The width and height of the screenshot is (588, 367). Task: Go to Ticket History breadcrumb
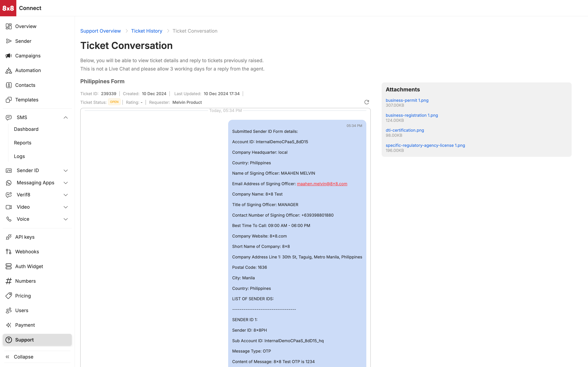146,31
